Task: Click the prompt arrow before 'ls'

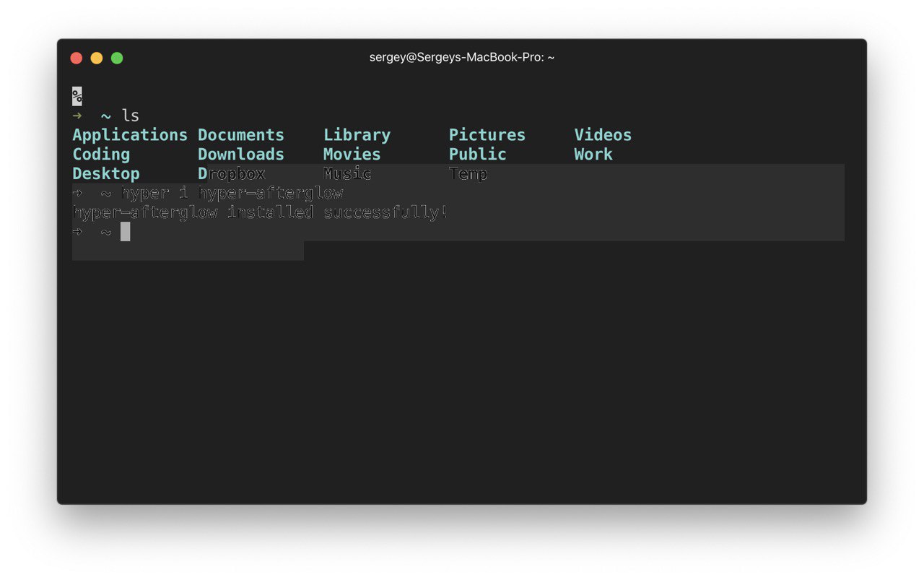Action: tap(77, 116)
